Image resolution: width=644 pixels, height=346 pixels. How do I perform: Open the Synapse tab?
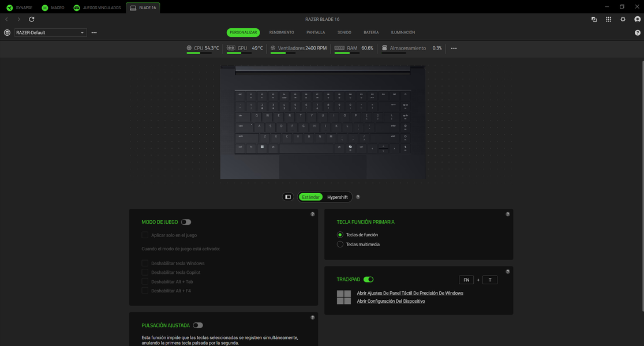[19, 8]
